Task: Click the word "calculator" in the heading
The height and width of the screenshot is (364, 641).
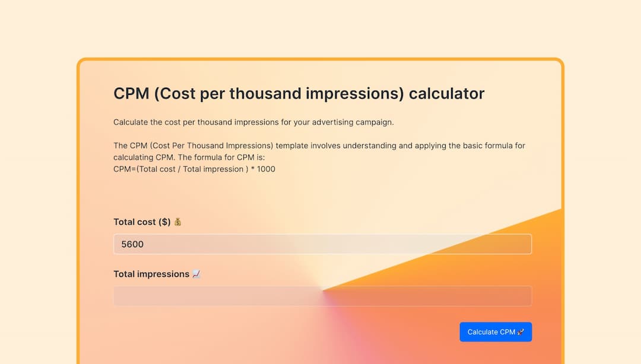Action: click(446, 94)
